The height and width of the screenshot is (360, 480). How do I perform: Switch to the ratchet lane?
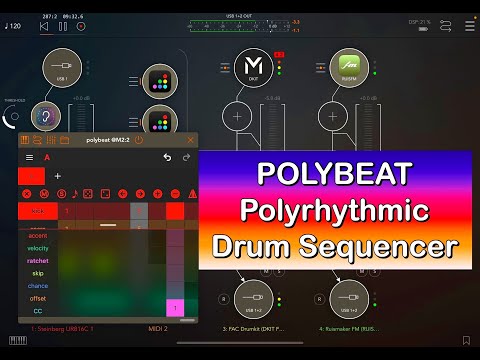(x=38, y=261)
